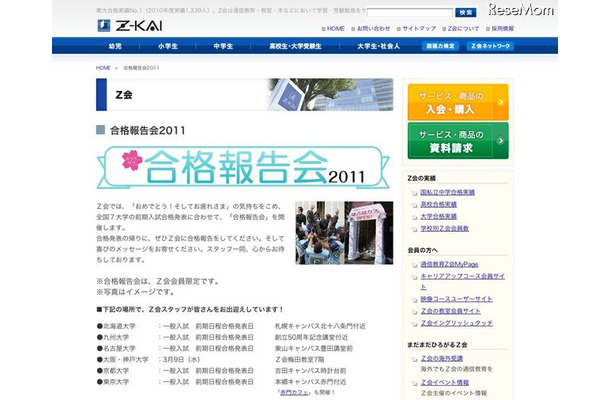Open the 映像コースユーザーサイト link
The height and width of the screenshot is (400, 610).
click(x=456, y=299)
